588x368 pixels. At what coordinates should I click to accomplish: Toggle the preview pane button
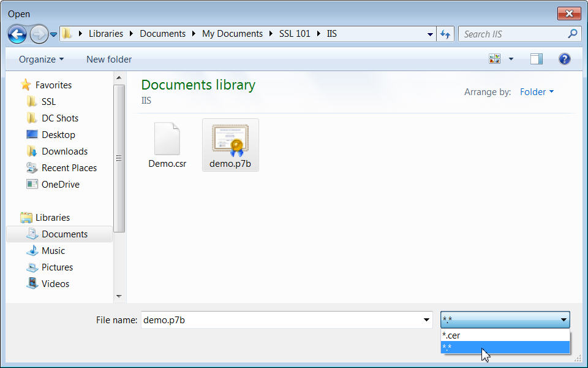pos(537,59)
